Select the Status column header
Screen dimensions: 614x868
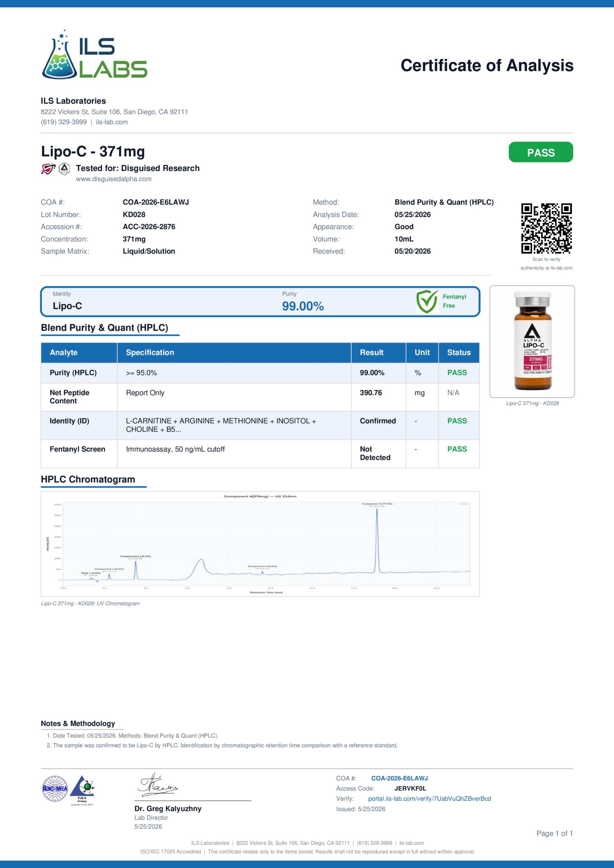pyautogui.click(x=459, y=352)
